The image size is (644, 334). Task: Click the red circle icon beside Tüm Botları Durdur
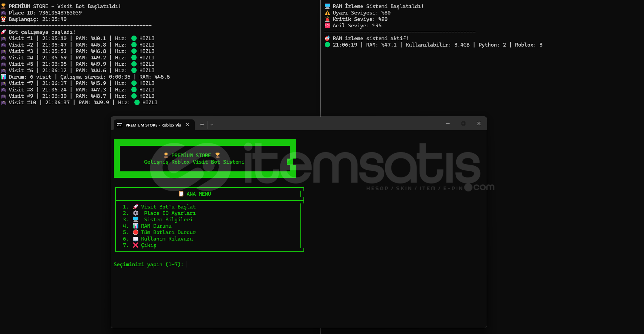pyautogui.click(x=136, y=232)
